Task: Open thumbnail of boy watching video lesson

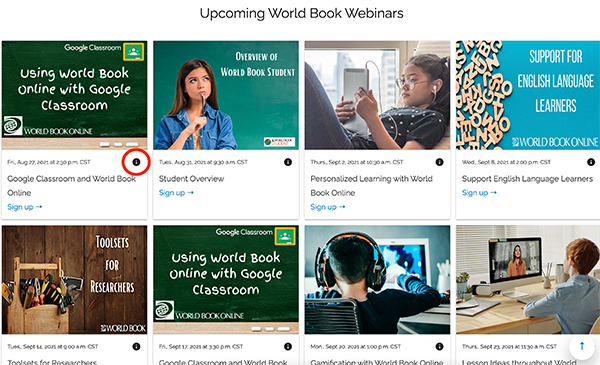Action: point(528,280)
